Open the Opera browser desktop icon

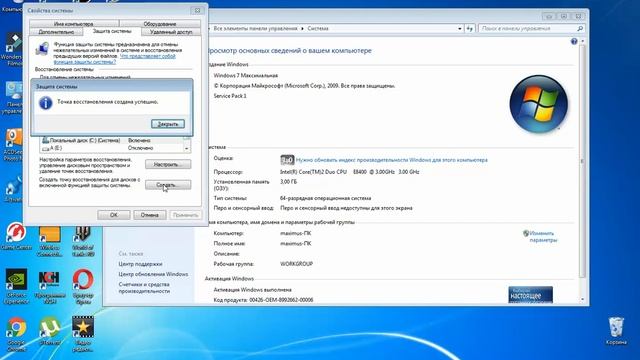pyautogui.click(x=83, y=287)
